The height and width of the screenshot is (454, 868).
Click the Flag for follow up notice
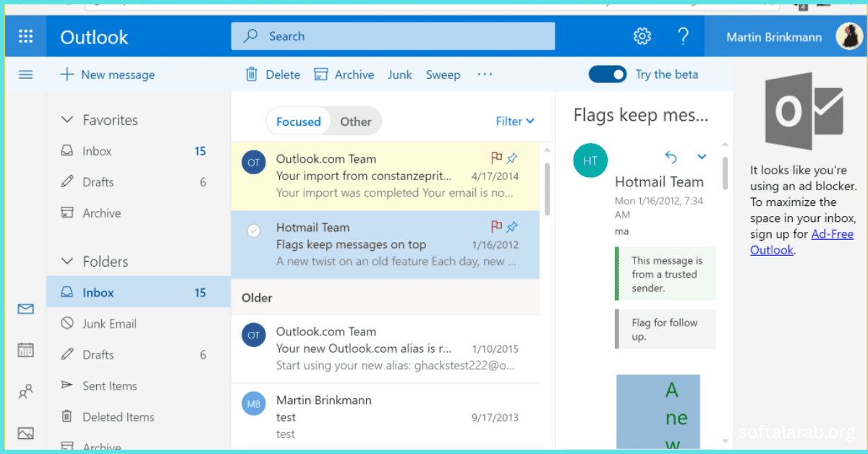[x=665, y=329]
